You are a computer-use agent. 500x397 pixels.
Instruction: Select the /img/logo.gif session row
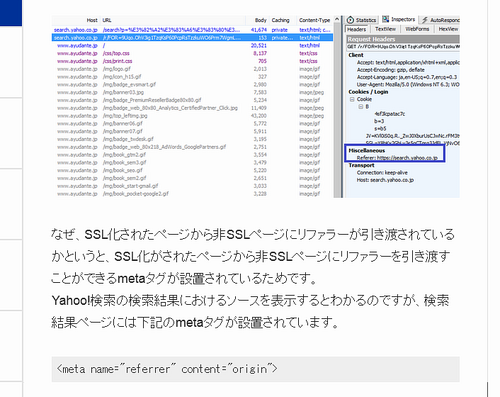pos(192,69)
